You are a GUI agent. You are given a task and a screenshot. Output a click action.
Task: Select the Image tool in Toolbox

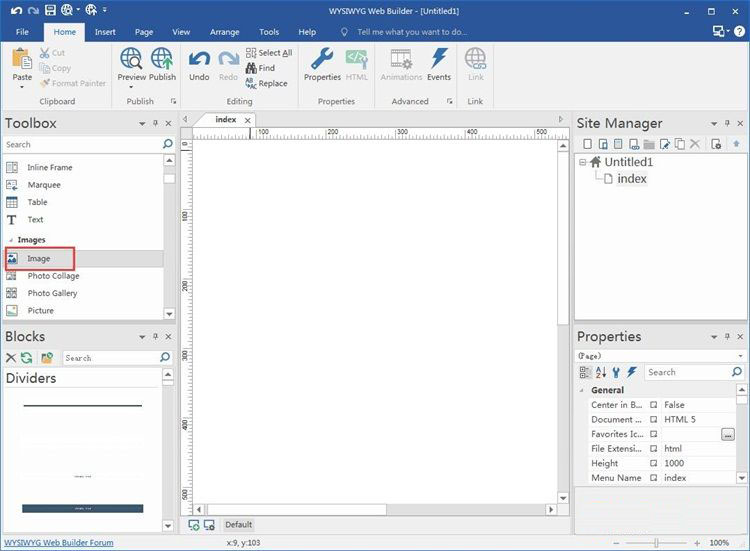click(39, 259)
